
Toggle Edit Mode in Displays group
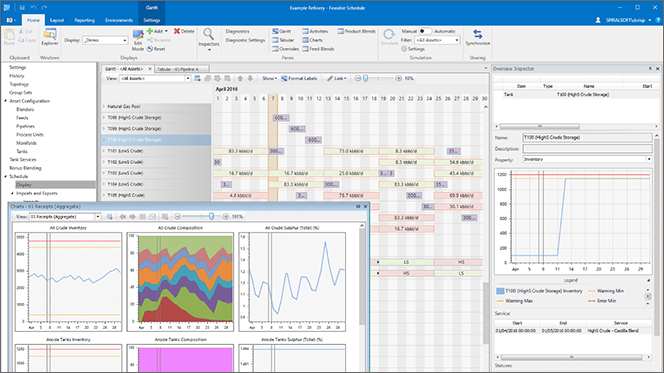pos(138,40)
